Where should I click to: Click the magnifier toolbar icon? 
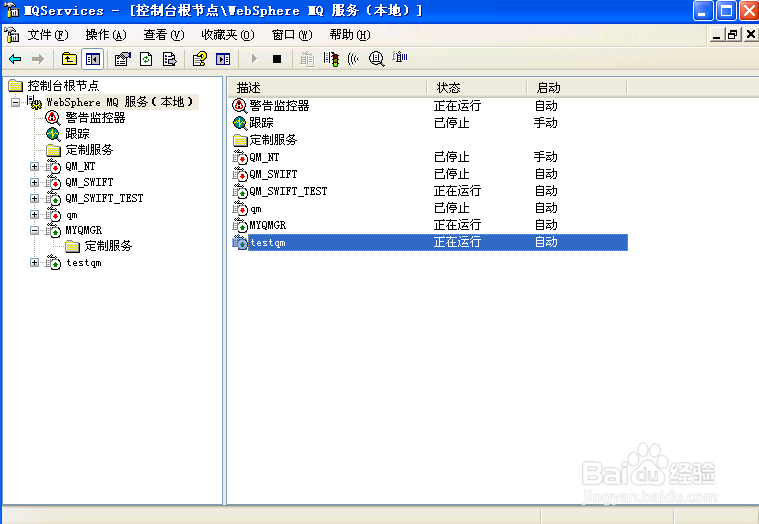click(x=377, y=59)
